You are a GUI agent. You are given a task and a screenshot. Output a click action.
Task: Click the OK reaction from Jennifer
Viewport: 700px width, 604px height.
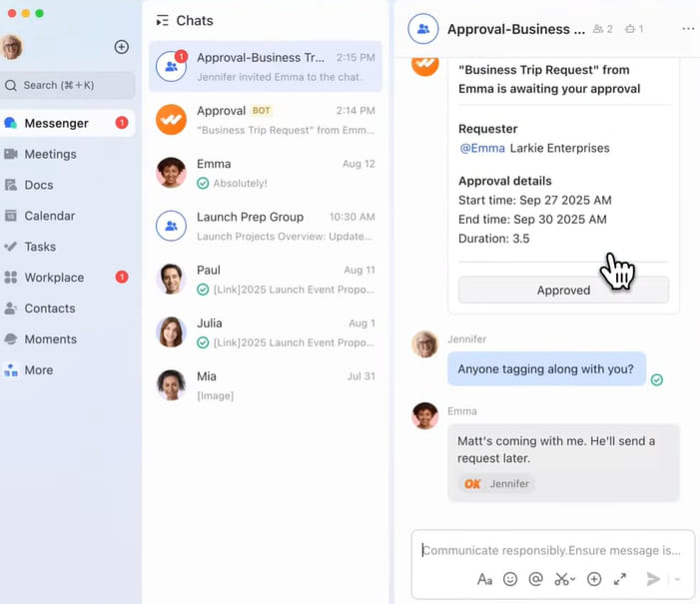click(496, 483)
